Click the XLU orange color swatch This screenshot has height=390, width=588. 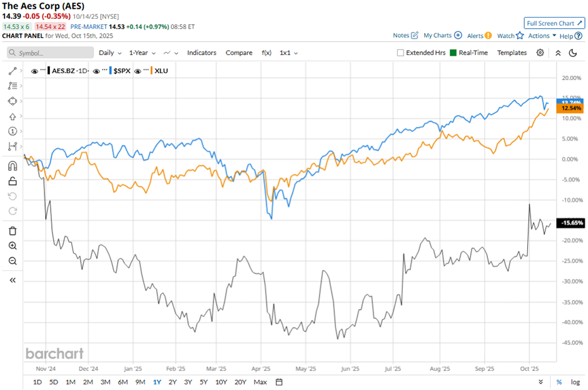151,71
